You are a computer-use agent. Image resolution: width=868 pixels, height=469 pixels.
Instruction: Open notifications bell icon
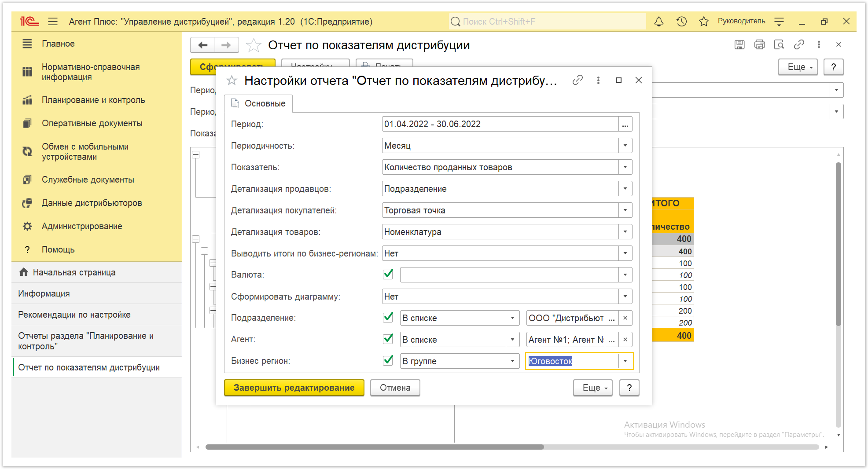(x=659, y=21)
